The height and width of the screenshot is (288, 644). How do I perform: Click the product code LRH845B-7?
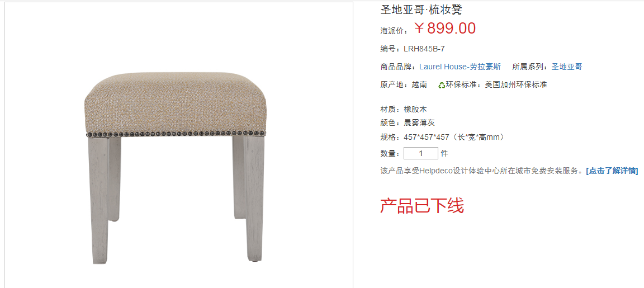(x=424, y=49)
